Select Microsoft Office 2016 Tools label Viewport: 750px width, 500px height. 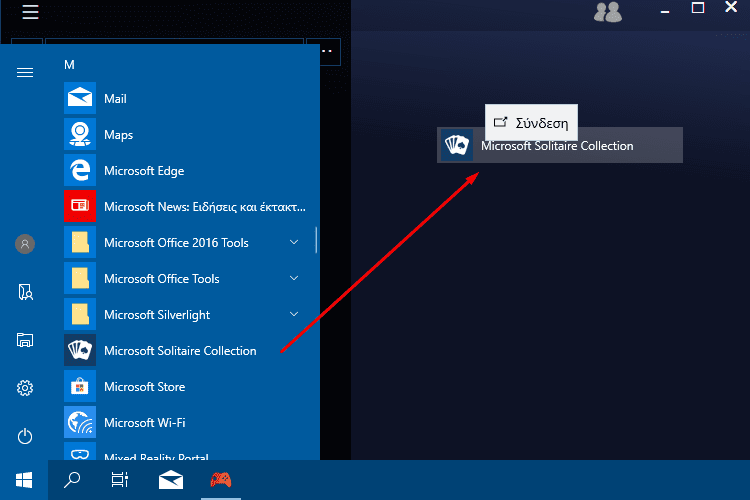click(176, 243)
